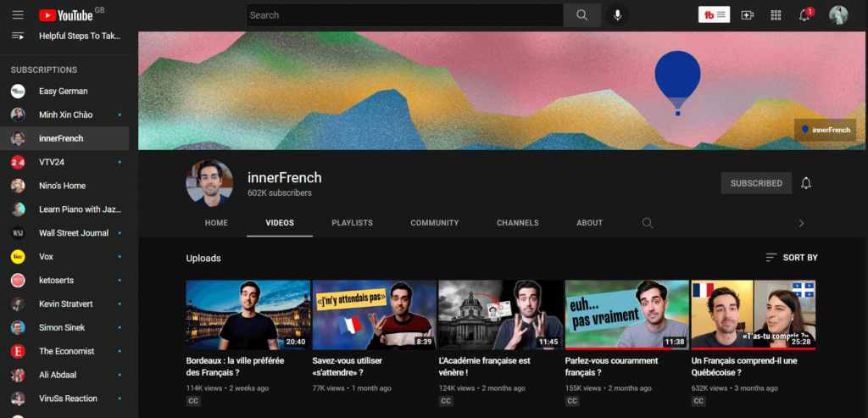The height and width of the screenshot is (418, 868).
Task: Open the COMMUNITY tab
Action: click(435, 223)
